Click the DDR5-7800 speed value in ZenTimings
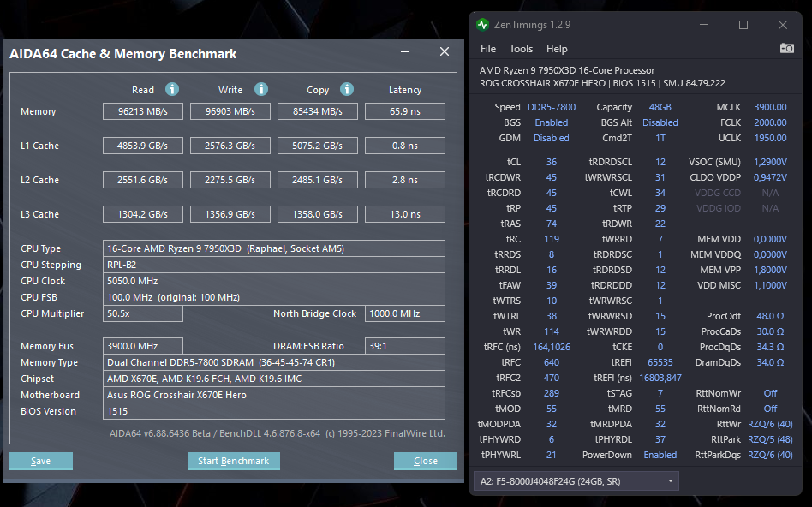Viewport: 812px width, 507px height. pos(552,107)
